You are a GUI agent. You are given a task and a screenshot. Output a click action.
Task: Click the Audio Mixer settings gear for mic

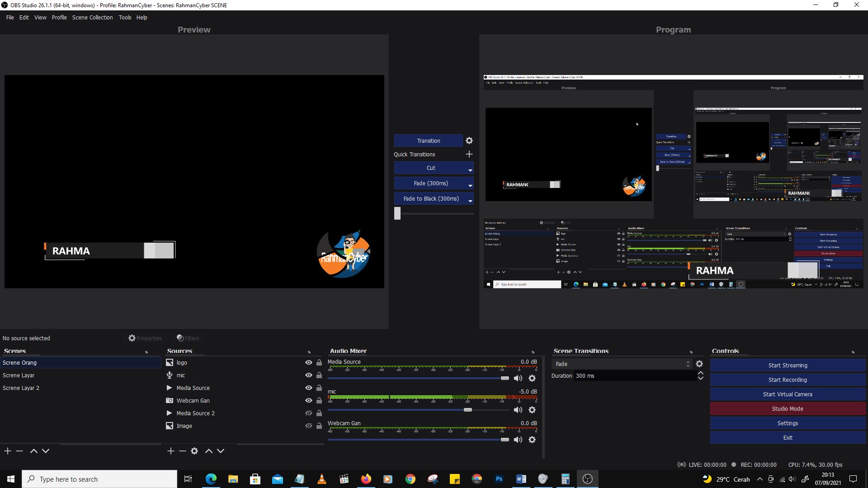click(x=532, y=409)
